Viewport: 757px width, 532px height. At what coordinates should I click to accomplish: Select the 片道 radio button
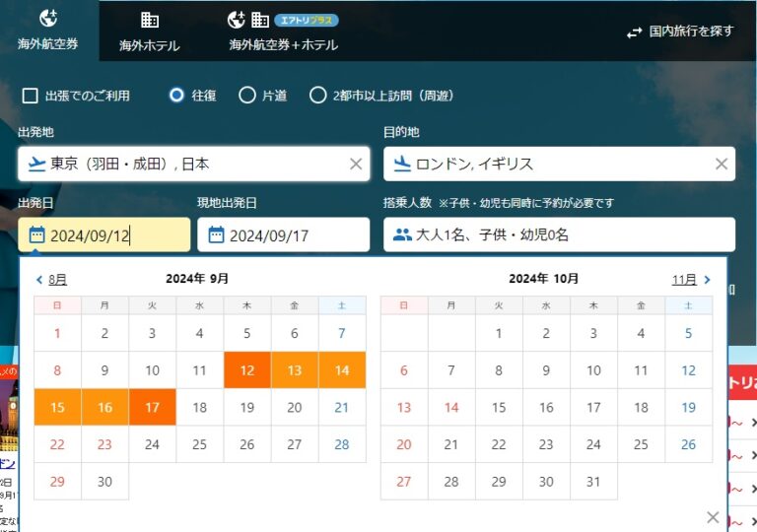point(247,96)
